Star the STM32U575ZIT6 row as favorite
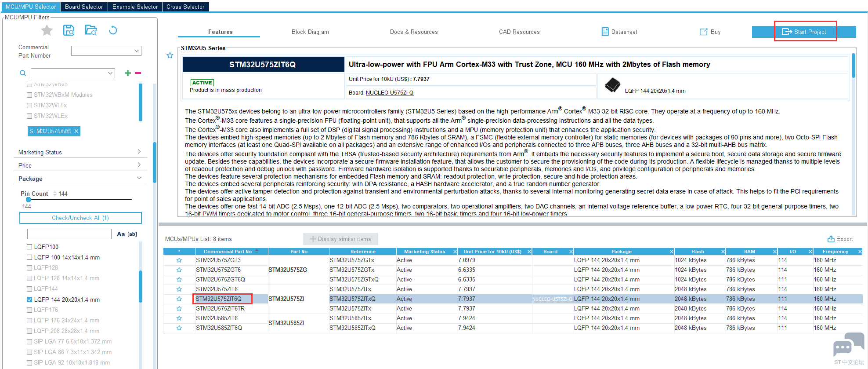The height and width of the screenshot is (369, 868). coord(179,289)
